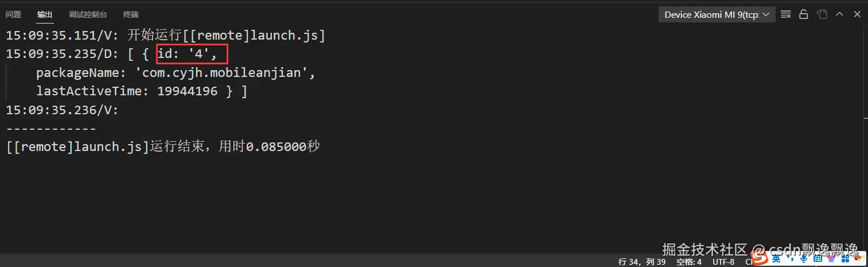Maximize the panel with the chevron-up icon
The image size is (868, 267).
839,14
